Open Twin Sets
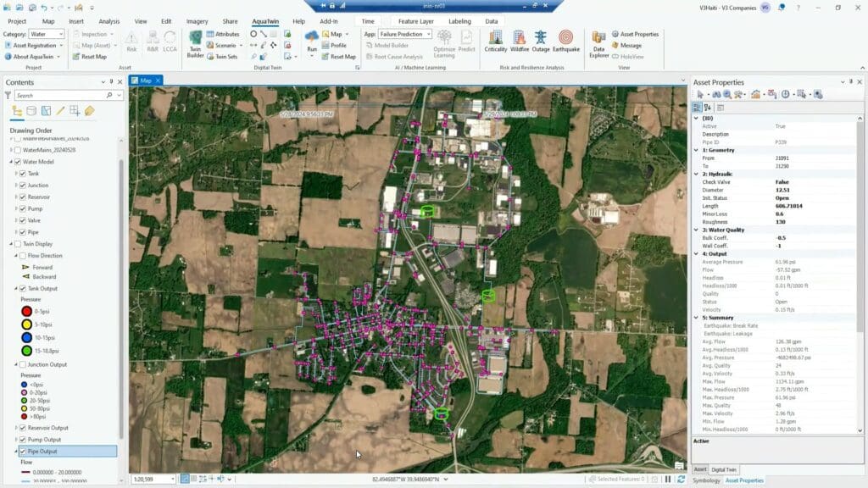Viewport: 868px width, 488px height. (222, 57)
